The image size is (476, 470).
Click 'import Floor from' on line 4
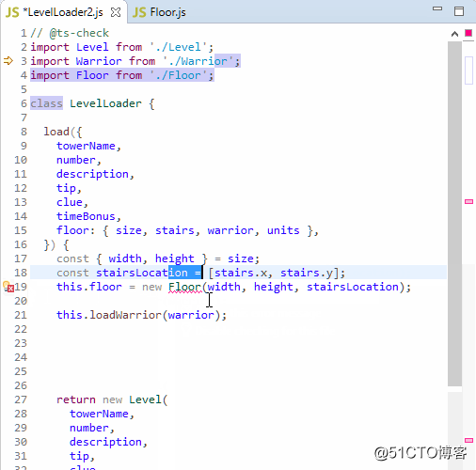click(86, 75)
